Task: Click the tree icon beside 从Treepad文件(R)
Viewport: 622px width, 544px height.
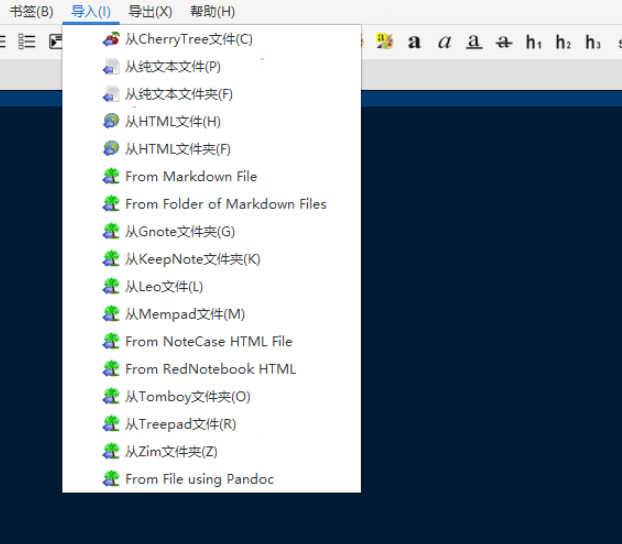Action: (x=111, y=424)
